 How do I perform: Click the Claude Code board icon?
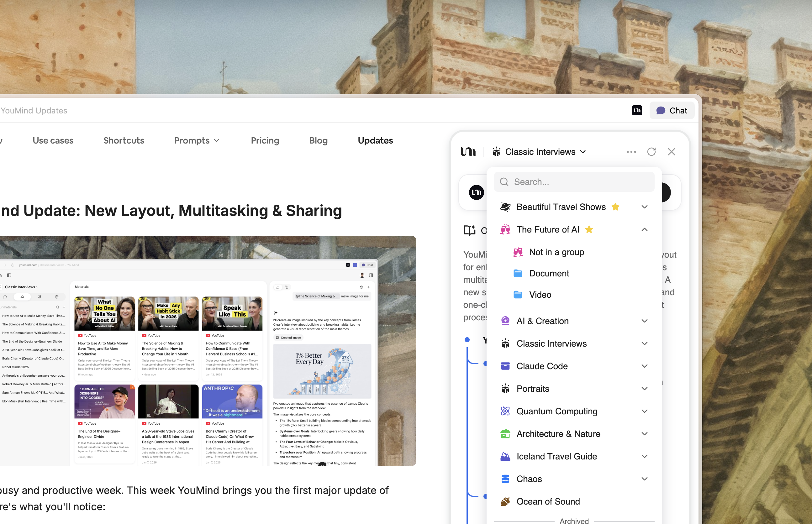[505, 366]
